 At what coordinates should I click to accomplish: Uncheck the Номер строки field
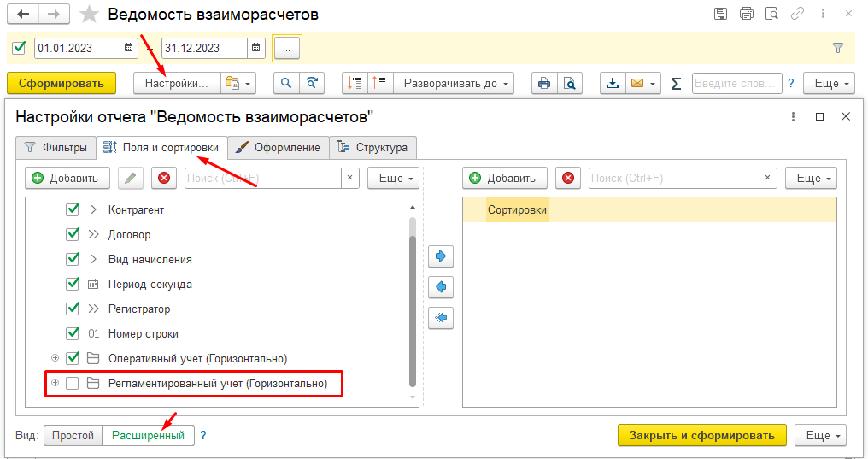pyautogui.click(x=73, y=333)
